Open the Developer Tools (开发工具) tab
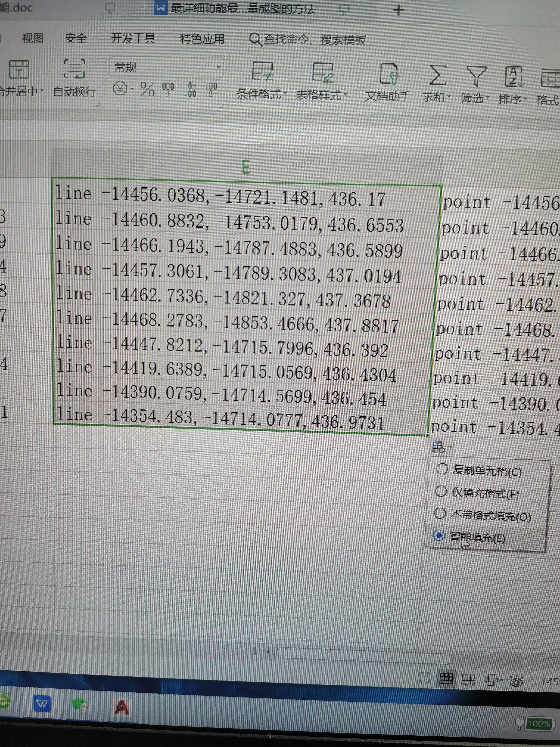The image size is (560, 747). (x=133, y=38)
